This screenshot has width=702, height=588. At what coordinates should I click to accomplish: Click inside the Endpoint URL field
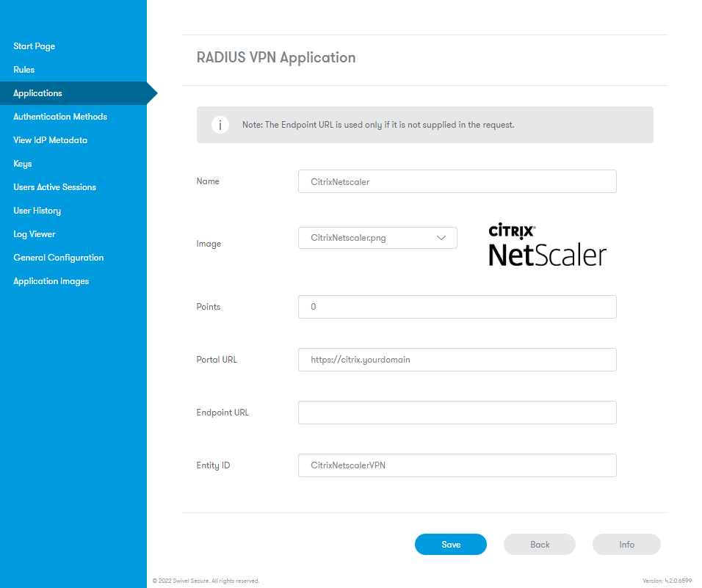point(457,412)
